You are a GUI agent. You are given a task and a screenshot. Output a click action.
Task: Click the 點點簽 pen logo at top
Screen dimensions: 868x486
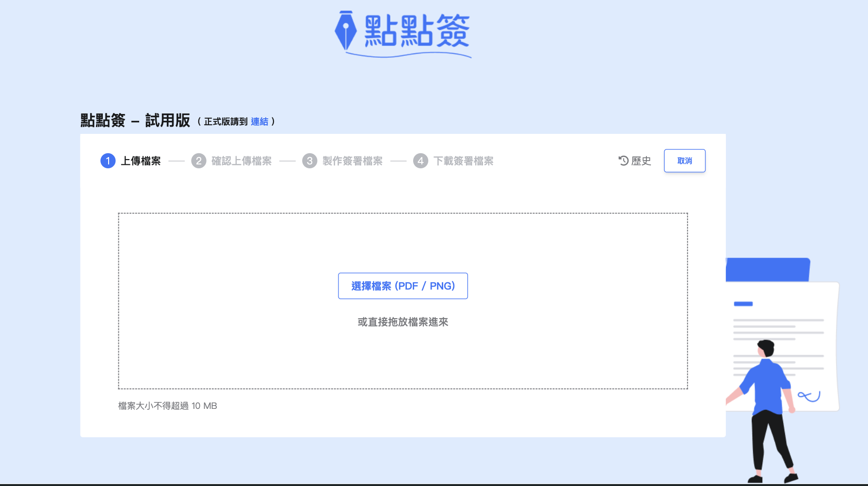click(402, 33)
